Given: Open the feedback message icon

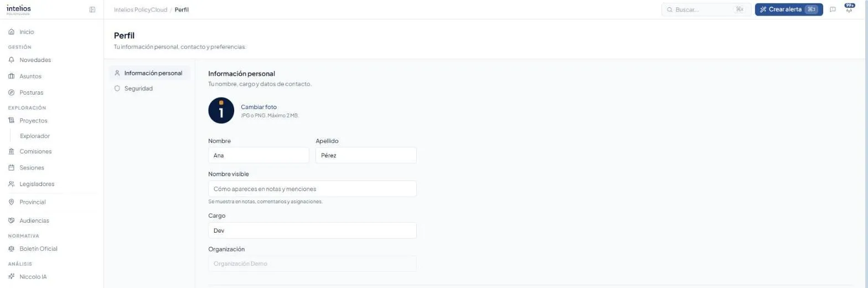Looking at the screenshot, I should (x=833, y=9).
